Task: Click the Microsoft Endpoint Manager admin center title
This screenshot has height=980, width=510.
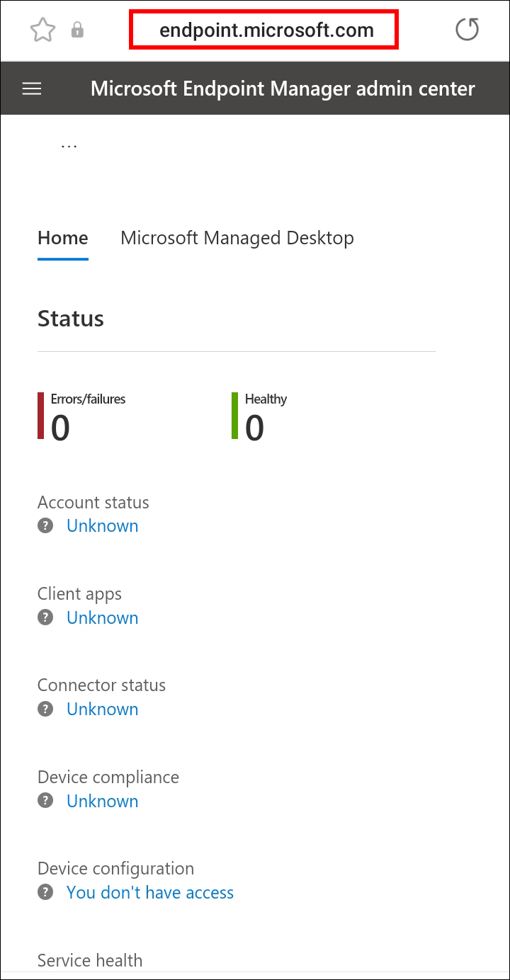Action: pos(283,89)
